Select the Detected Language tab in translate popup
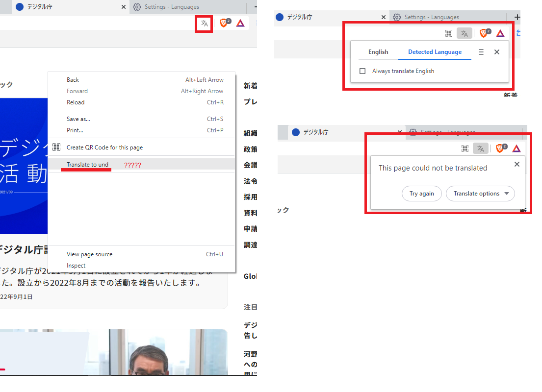 pyautogui.click(x=435, y=51)
